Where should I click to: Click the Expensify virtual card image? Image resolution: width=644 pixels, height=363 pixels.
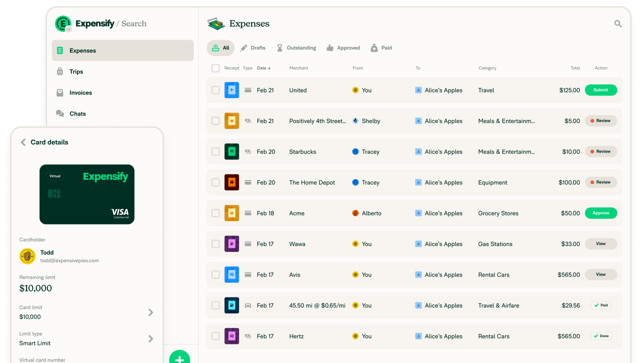pyautogui.click(x=87, y=194)
